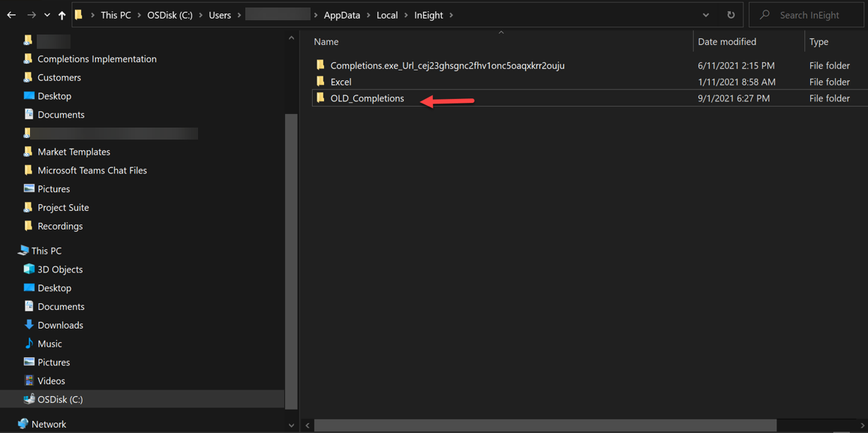This screenshot has height=433, width=868.
Task: Select 3D Objects in navigation pane
Action: pyautogui.click(x=60, y=269)
